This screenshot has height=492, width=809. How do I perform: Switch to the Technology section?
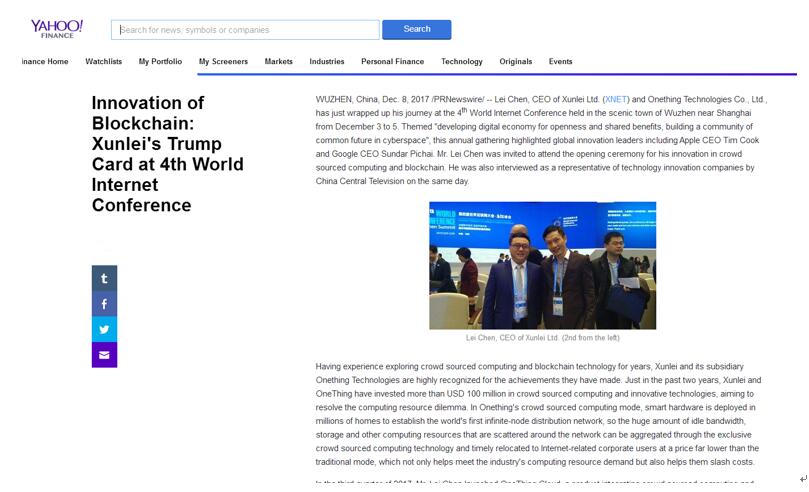pyautogui.click(x=462, y=62)
